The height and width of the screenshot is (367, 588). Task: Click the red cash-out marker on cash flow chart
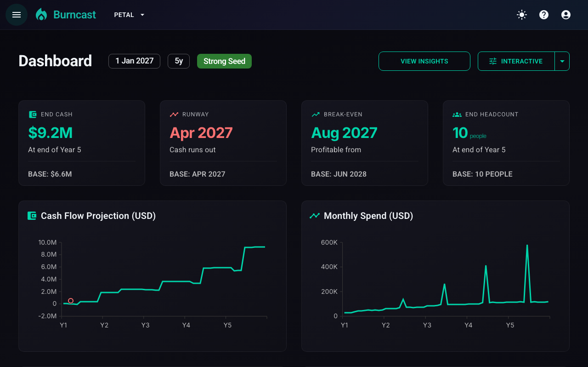click(x=71, y=301)
